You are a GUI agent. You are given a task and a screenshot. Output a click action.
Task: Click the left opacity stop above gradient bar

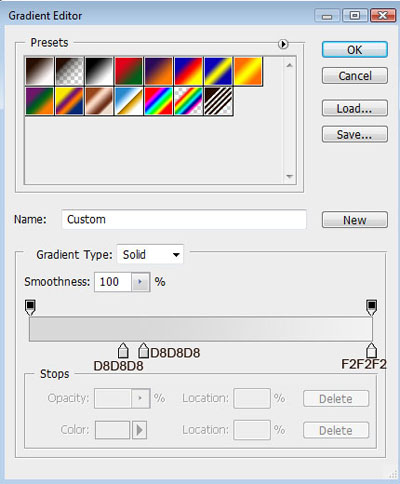[30, 307]
